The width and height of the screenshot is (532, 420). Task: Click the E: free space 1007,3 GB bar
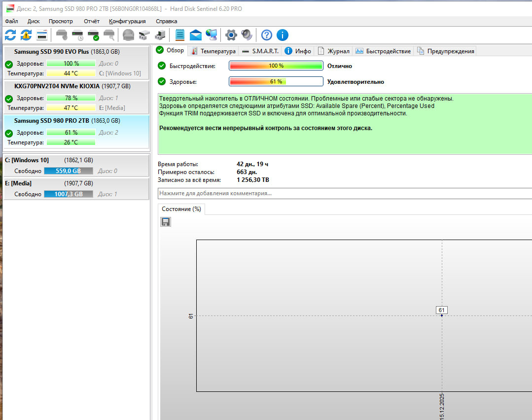[69, 194]
